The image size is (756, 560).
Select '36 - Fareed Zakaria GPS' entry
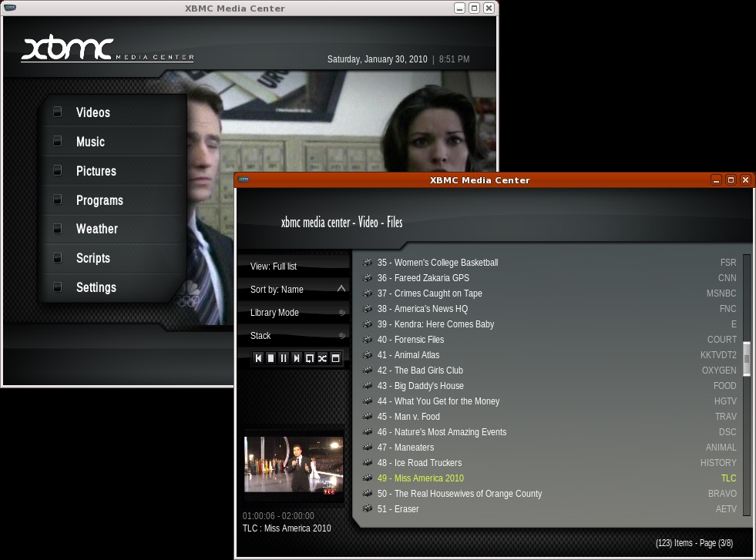point(549,278)
